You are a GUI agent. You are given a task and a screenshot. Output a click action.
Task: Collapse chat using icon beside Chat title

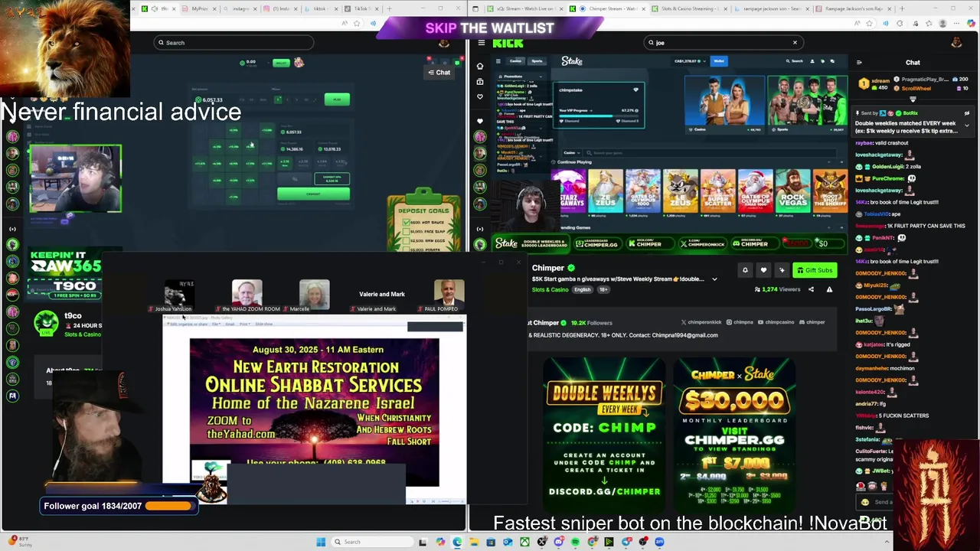[859, 63]
